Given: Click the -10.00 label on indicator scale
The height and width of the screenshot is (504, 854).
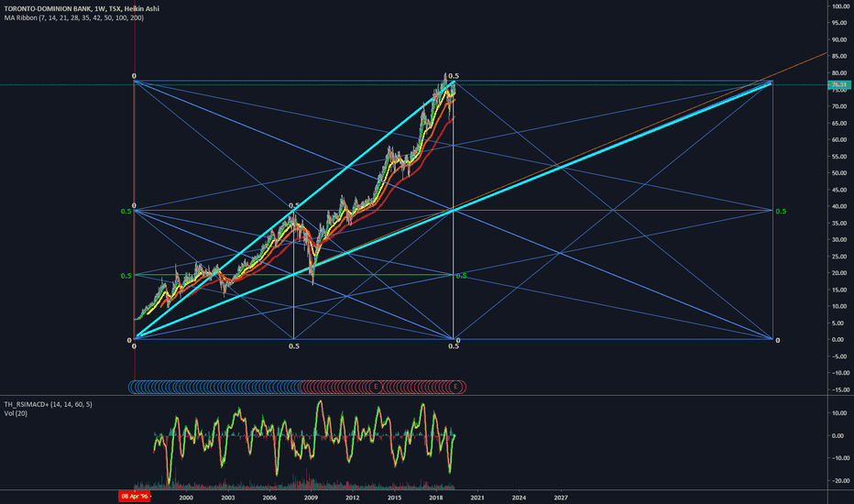Looking at the screenshot, I should [x=840, y=458].
